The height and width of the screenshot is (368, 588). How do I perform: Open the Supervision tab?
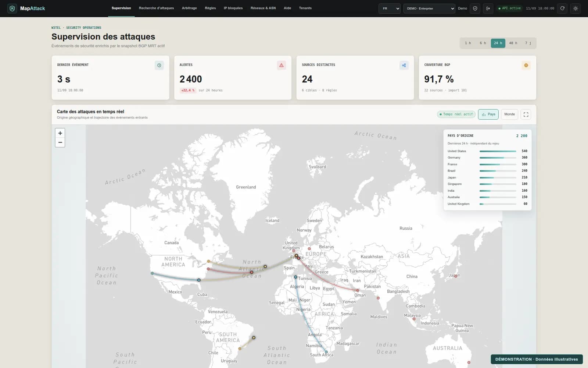click(x=121, y=8)
